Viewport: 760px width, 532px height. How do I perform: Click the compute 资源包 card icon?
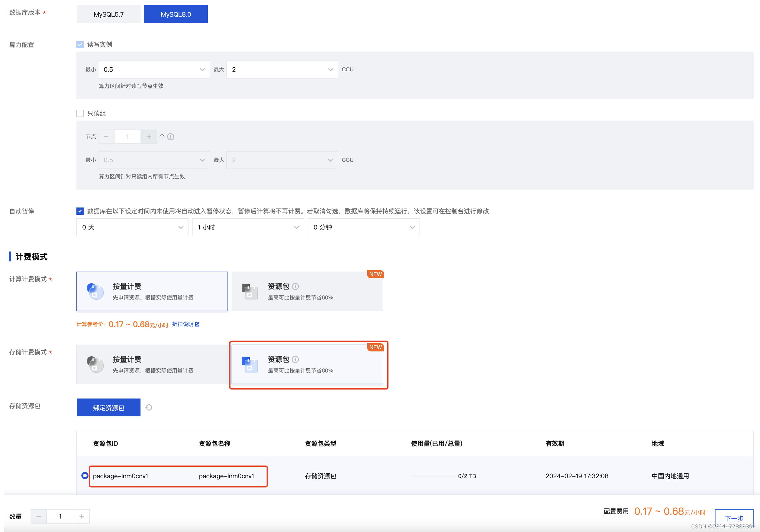click(x=250, y=291)
